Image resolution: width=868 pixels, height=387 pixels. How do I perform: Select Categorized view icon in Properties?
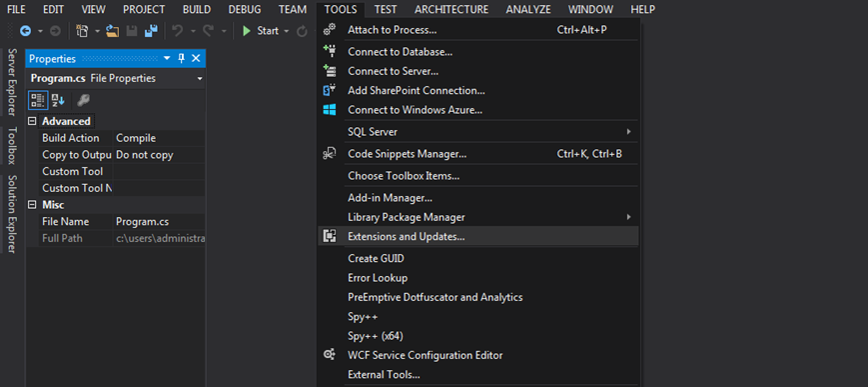[38, 100]
